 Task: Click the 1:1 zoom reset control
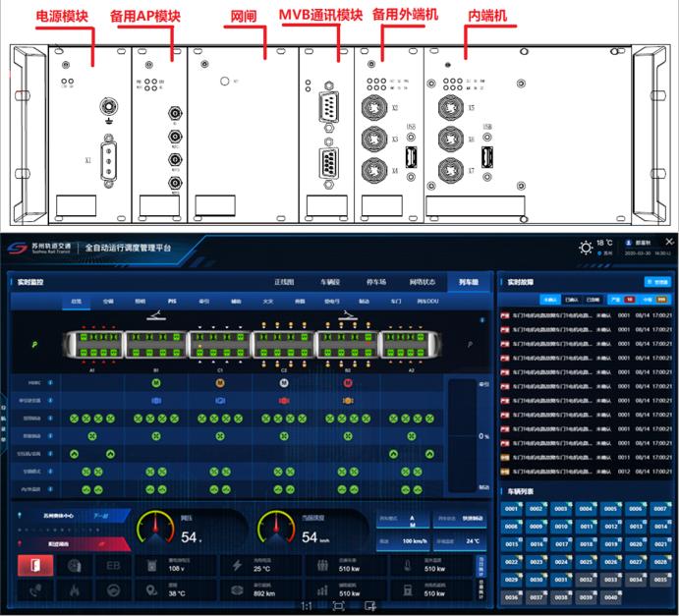click(307, 606)
